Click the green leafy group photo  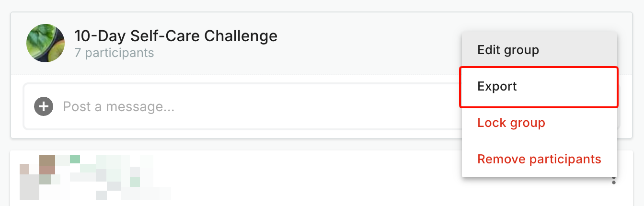pyautogui.click(x=46, y=43)
